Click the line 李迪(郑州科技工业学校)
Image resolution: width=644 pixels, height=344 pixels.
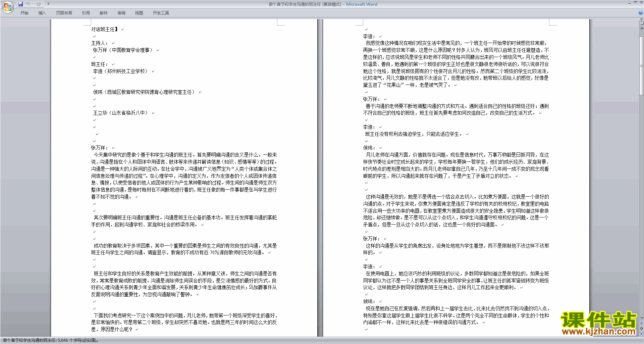(120, 71)
